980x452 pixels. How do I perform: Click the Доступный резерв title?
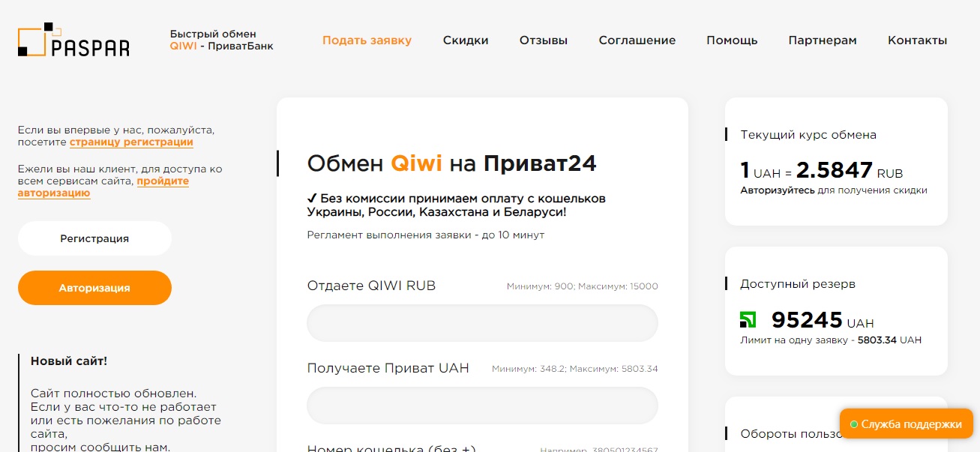pos(798,284)
